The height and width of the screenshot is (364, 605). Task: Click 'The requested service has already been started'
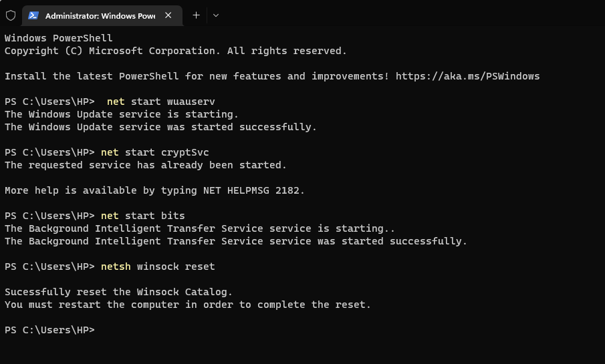[145, 165]
